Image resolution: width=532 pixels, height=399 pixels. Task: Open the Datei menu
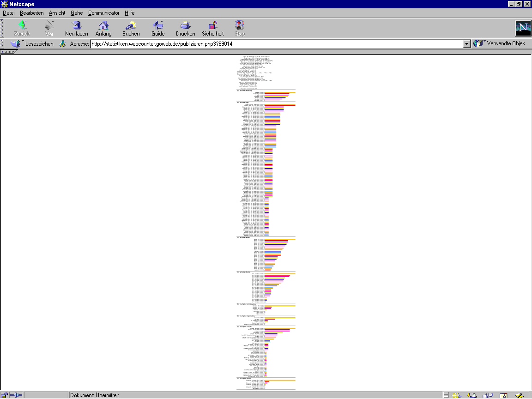pyautogui.click(x=9, y=13)
